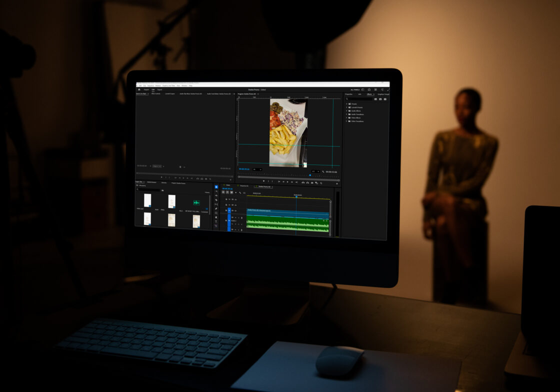
Task: Open the Sequence menu in the menu bar
Action: [x=150, y=85]
